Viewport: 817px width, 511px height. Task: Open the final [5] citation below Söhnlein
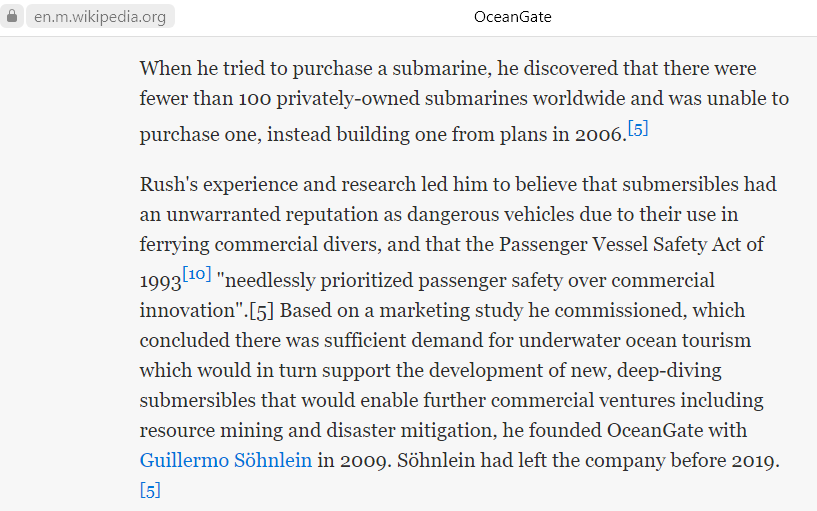coord(150,490)
